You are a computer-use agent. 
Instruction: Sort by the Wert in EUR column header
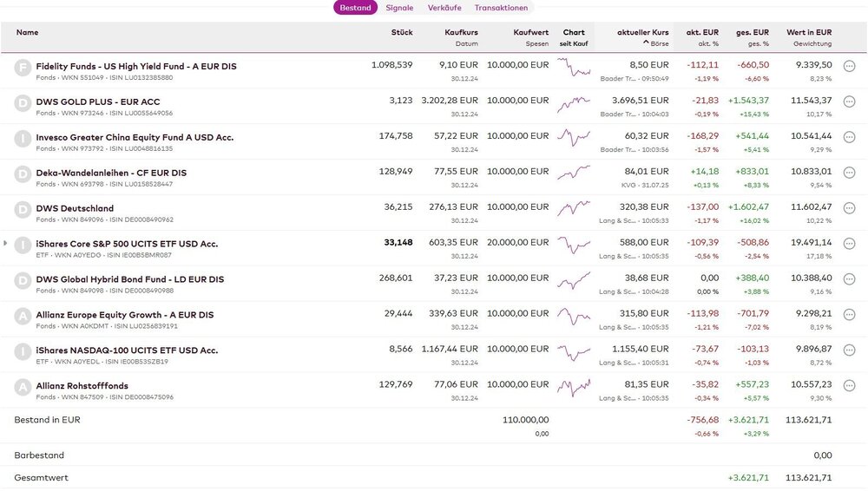click(x=808, y=32)
